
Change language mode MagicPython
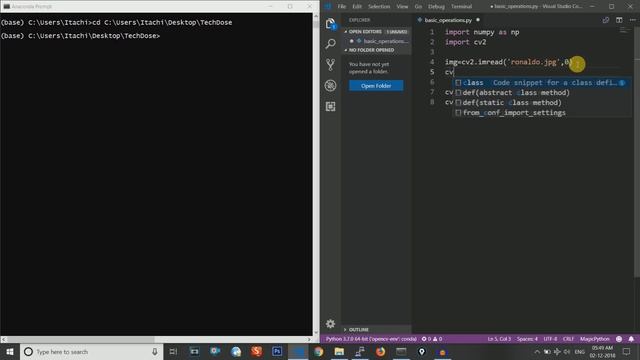[x=595, y=339]
